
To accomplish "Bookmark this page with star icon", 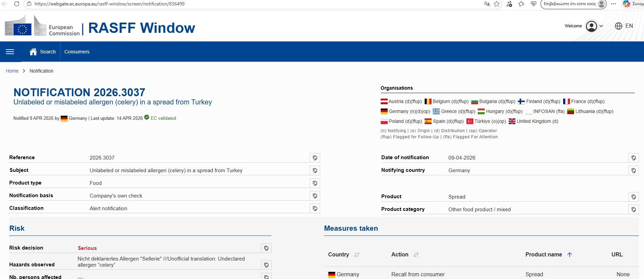I will [x=497, y=4].
